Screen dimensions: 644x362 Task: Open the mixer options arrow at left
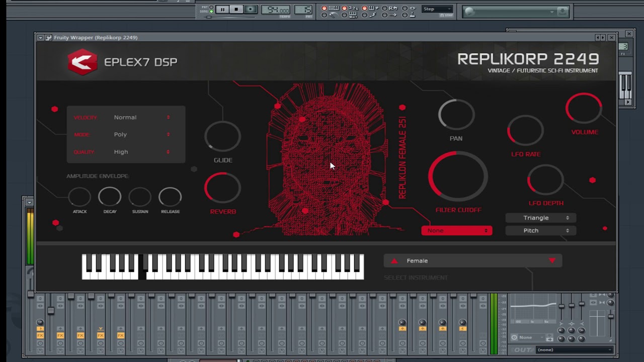pos(29,202)
